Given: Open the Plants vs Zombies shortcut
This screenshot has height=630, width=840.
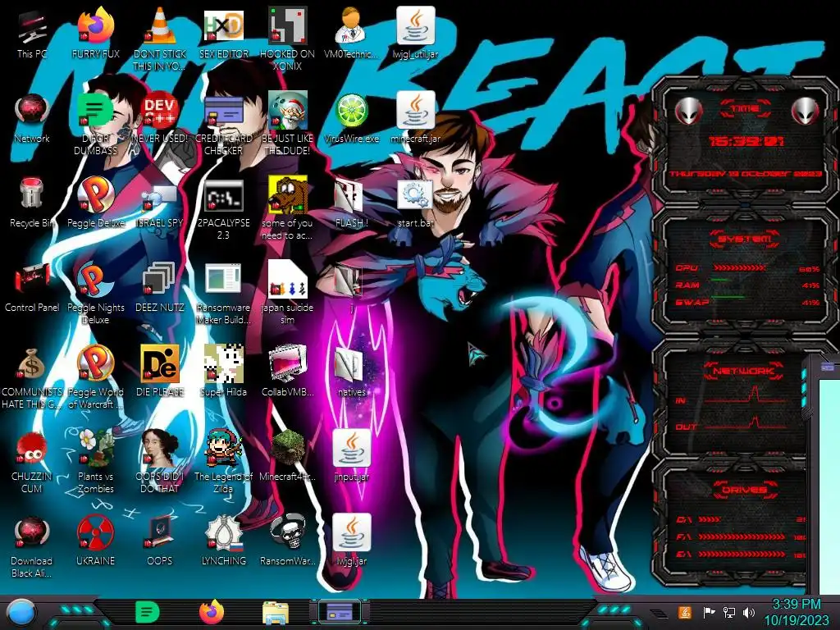Looking at the screenshot, I should tap(96, 449).
